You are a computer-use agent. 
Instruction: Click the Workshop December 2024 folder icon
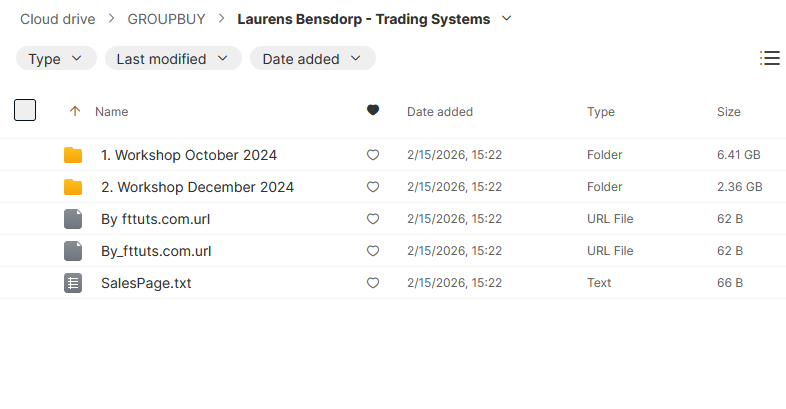point(73,187)
